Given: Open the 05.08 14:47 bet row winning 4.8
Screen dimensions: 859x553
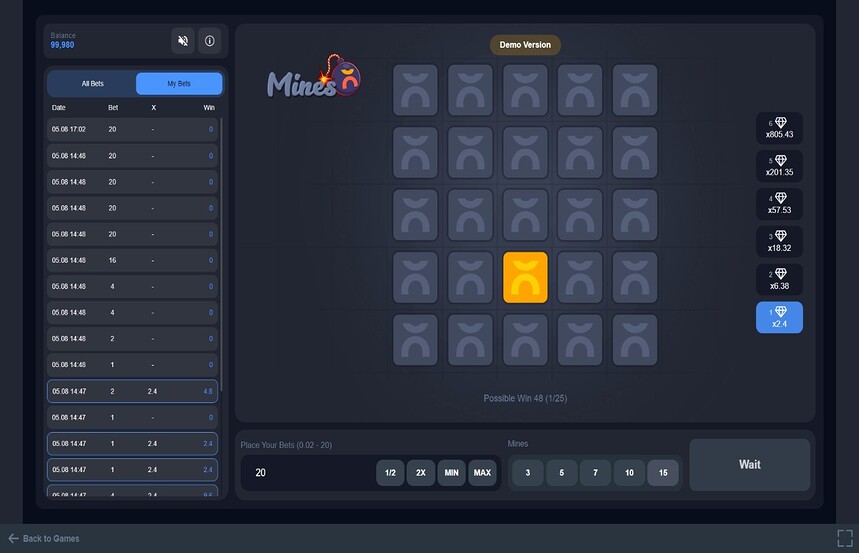Looking at the screenshot, I should click(x=132, y=391).
